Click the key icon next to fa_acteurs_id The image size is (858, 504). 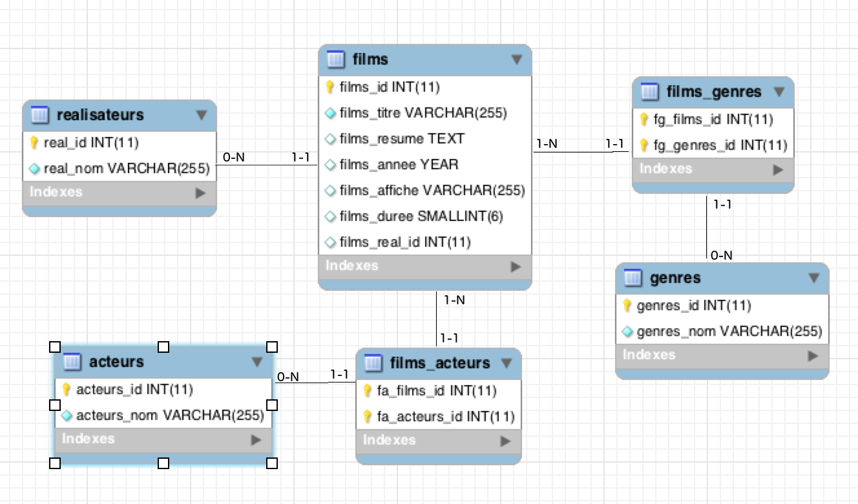[367, 417]
